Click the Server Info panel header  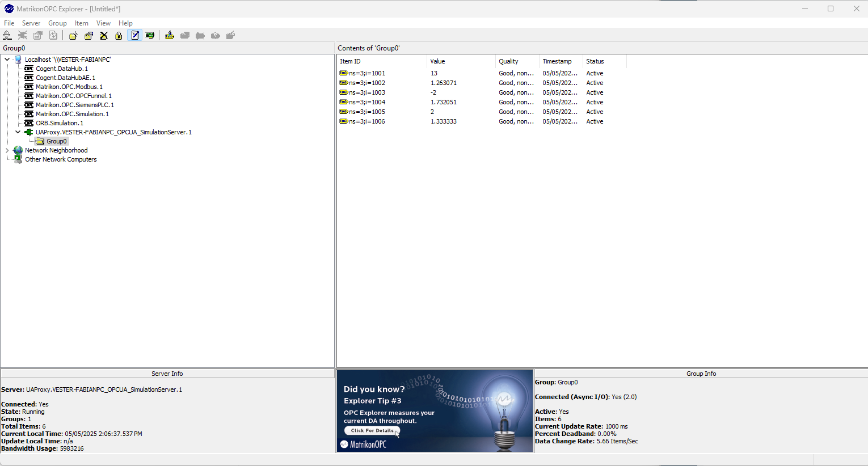click(167, 374)
